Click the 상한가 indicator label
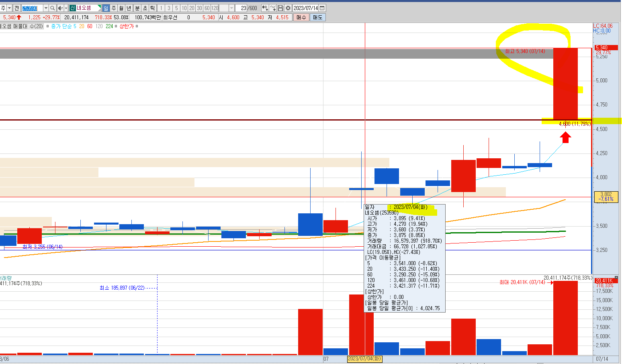The height and width of the screenshot is (364, 622). point(127,26)
